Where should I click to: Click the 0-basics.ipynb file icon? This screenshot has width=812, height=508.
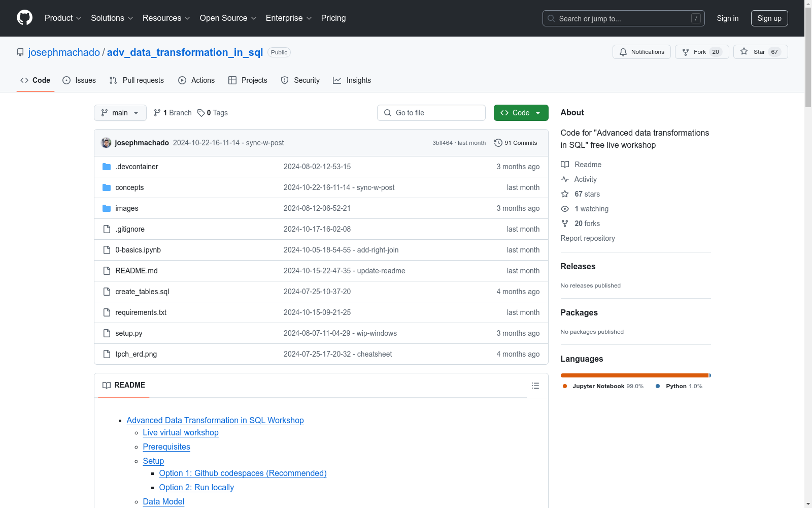[x=107, y=250]
